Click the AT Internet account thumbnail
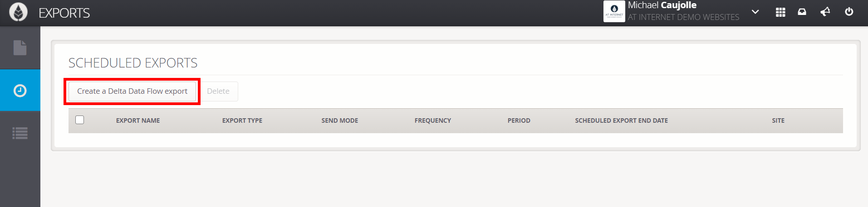 614,11
